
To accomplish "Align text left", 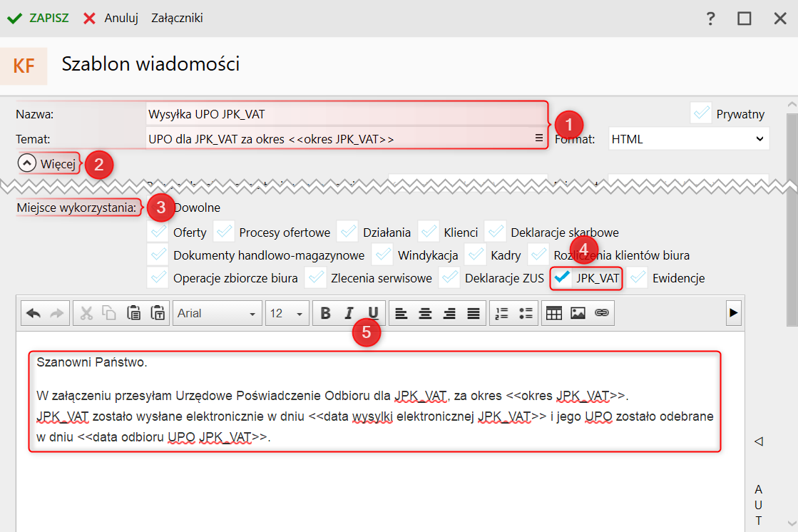I will [x=401, y=313].
